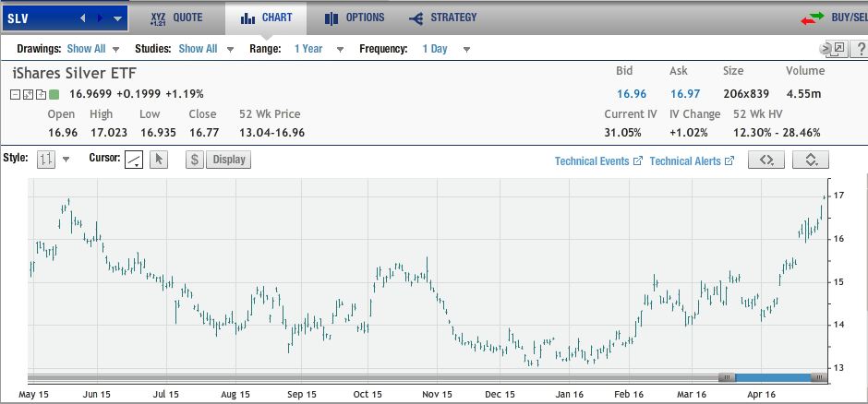Viewport: 868px width, 404px height.
Task: Switch to the Chart tab
Action: tap(266, 18)
